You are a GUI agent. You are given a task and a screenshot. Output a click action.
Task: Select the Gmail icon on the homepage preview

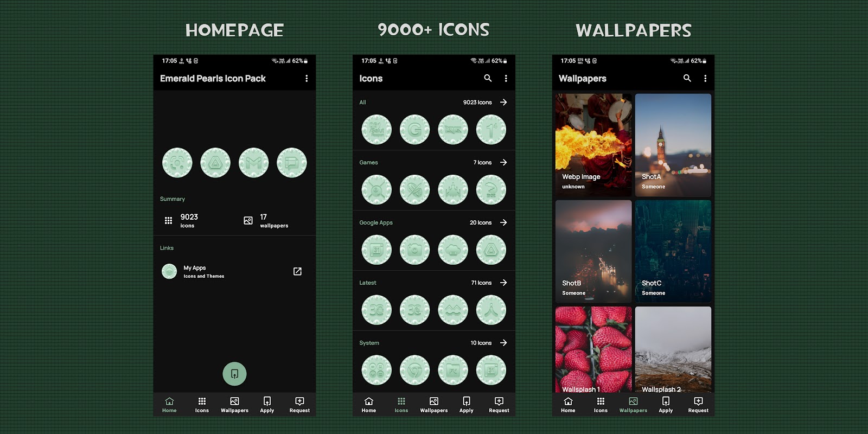coord(253,163)
